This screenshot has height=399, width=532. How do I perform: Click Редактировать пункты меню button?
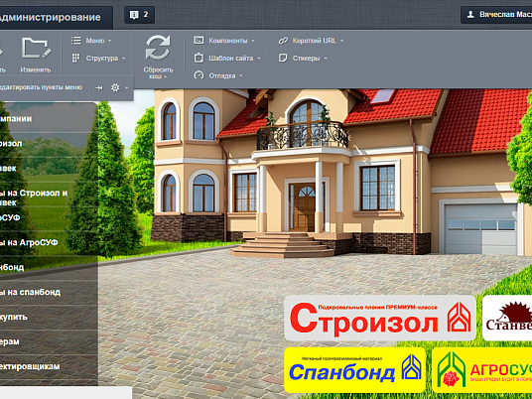coord(41,87)
